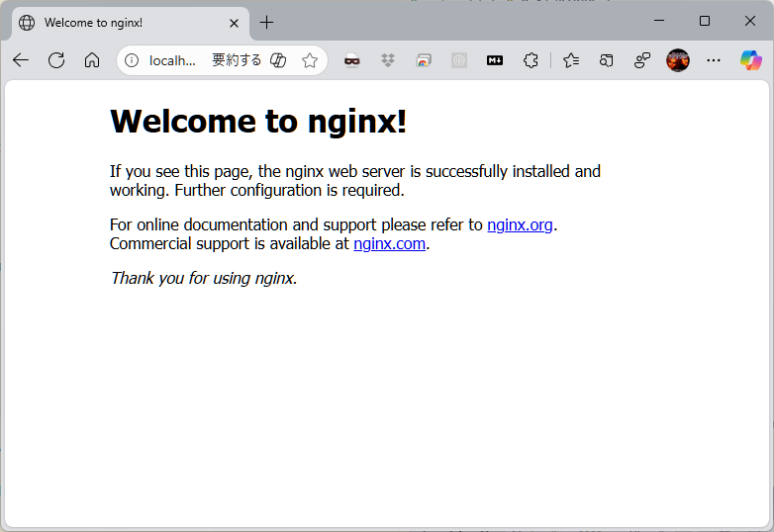
Task: Open Settings and more menu
Action: pos(714,60)
